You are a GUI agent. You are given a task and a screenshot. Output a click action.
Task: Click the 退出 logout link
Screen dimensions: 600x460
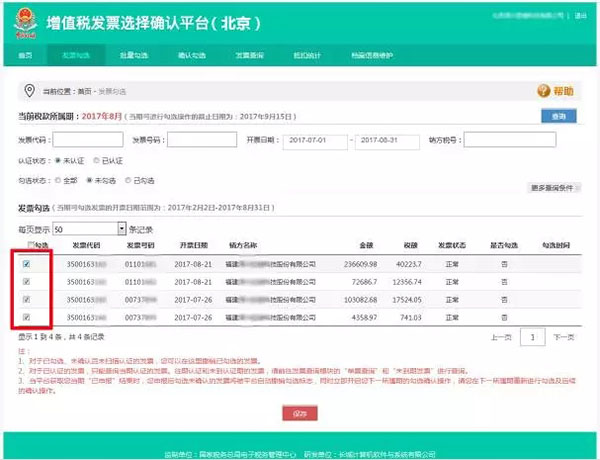coord(580,16)
